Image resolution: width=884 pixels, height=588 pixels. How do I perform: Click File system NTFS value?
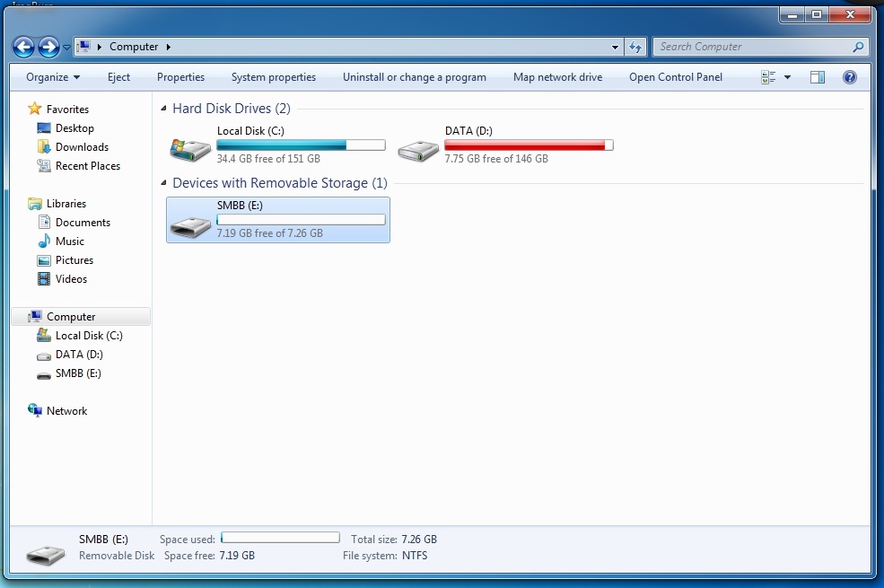point(415,556)
